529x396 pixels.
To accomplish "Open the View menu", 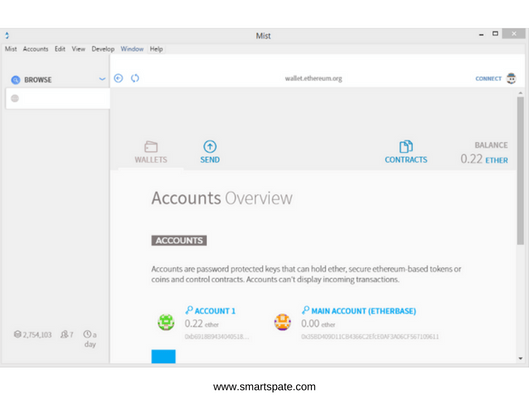I will 78,49.
